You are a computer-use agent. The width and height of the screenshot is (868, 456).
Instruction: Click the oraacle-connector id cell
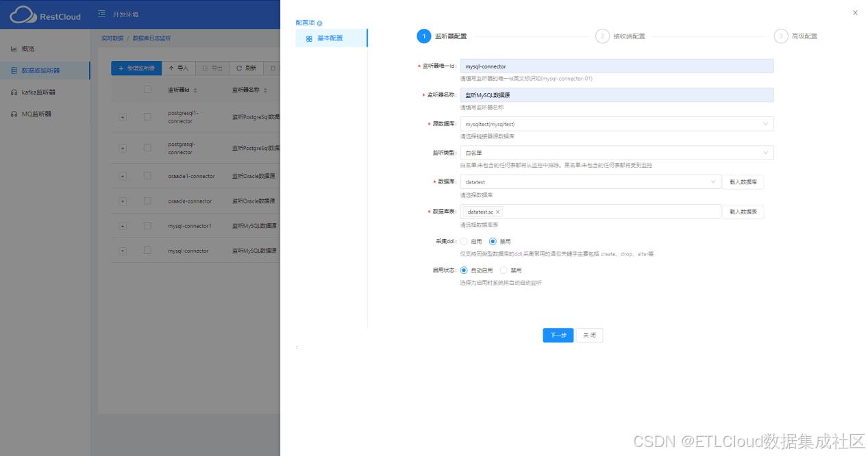pos(190,201)
